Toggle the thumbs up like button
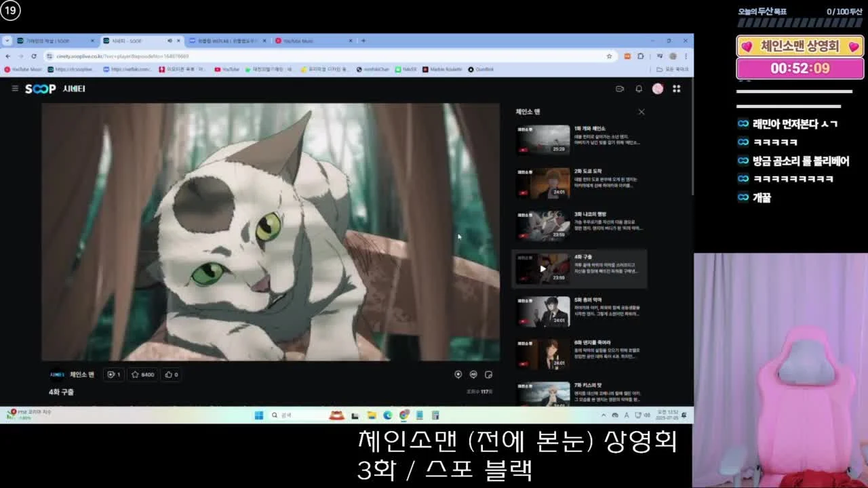The width and height of the screenshot is (868, 488). click(x=172, y=374)
